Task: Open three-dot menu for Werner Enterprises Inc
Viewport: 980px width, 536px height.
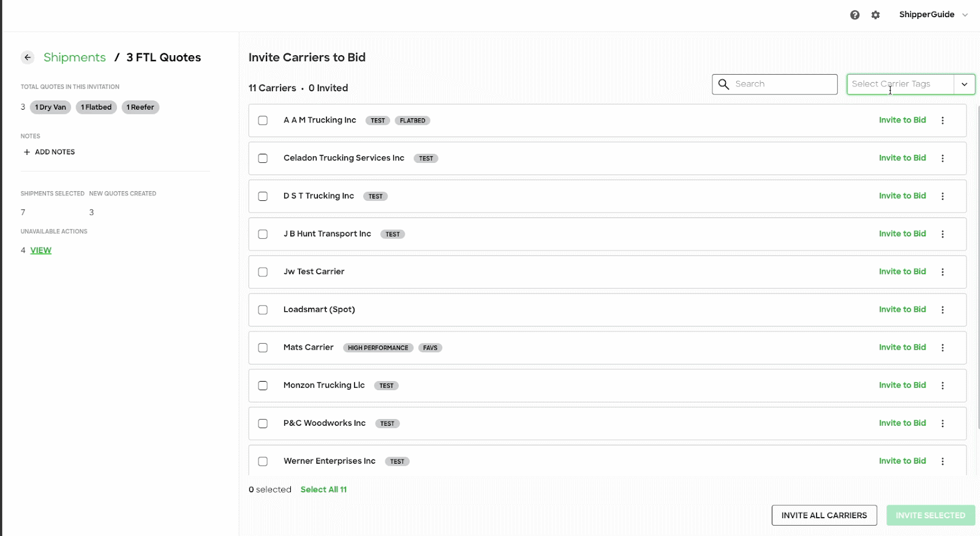Action: 943,461
